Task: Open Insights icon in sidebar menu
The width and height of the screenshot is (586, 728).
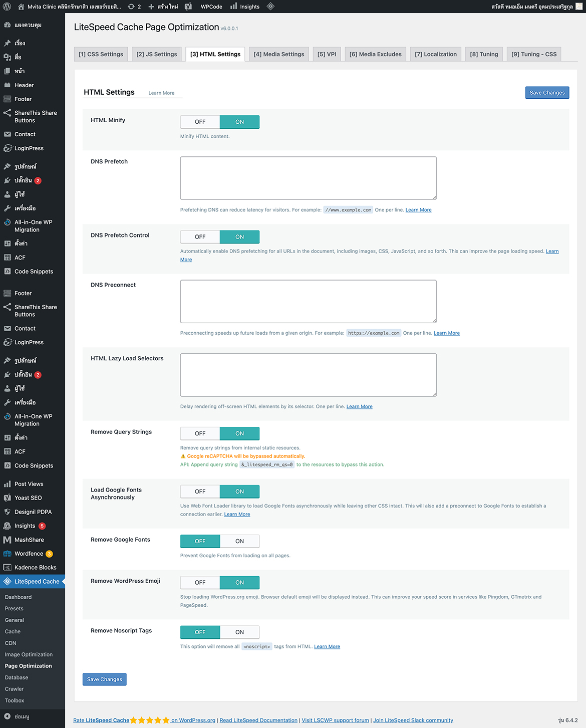Action: pyautogui.click(x=8, y=526)
